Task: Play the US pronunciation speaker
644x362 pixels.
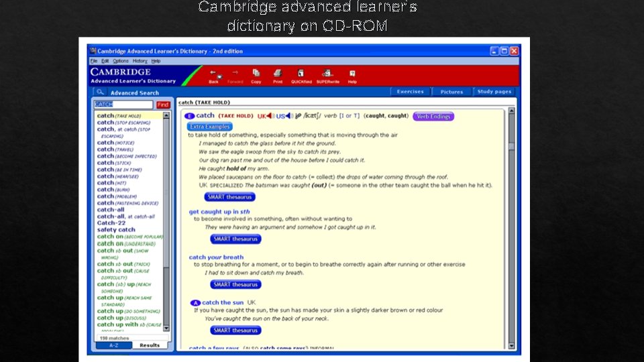Action: 288,116
